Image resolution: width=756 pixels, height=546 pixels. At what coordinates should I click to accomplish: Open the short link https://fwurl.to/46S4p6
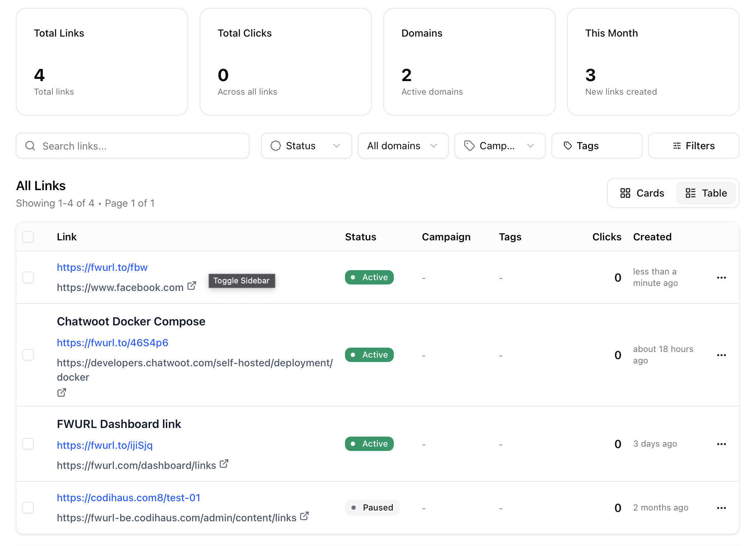112,343
